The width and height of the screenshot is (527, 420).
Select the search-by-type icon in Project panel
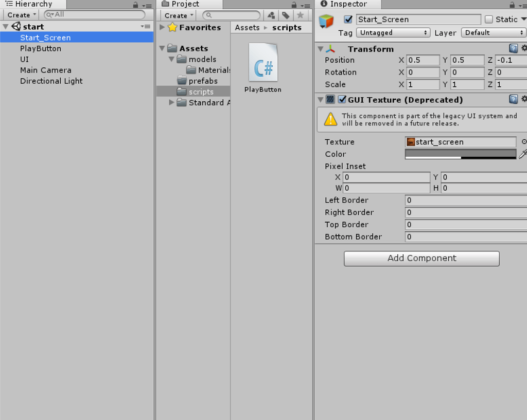(x=271, y=15)
